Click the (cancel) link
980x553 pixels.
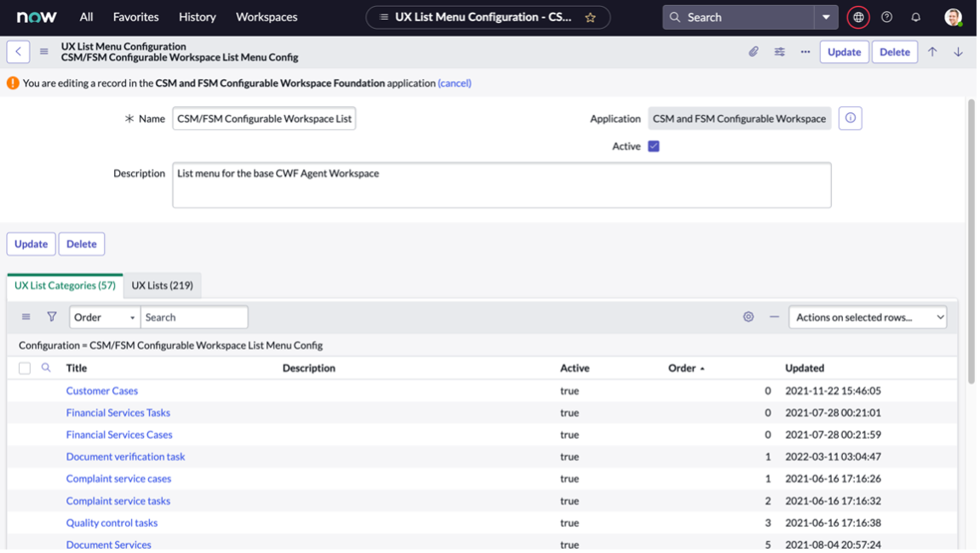click(x=455, y=83)
